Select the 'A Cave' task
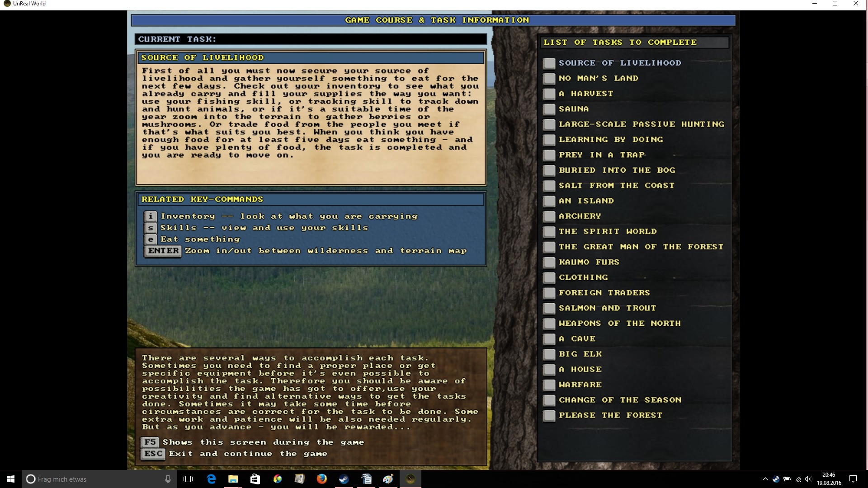Screen dimensions: 868x488 pos(577,339)
